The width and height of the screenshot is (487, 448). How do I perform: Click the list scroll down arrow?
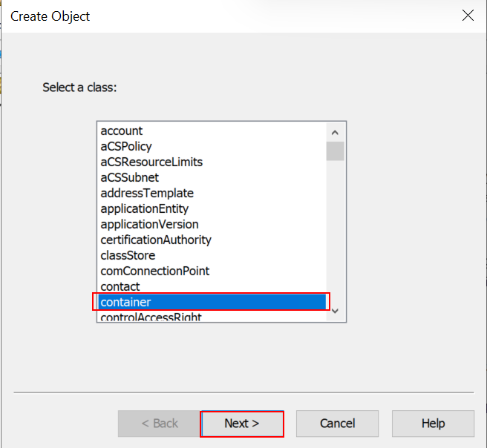tap(335, 312)
